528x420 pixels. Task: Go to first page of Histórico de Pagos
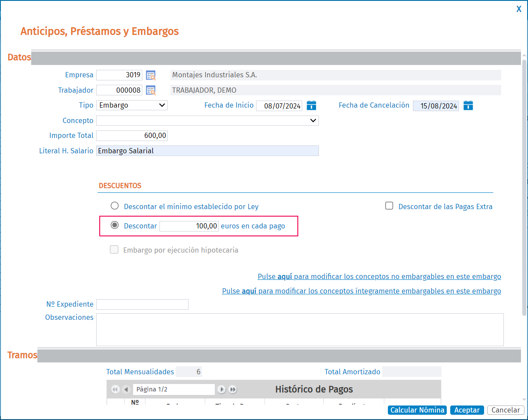(115, 389)
